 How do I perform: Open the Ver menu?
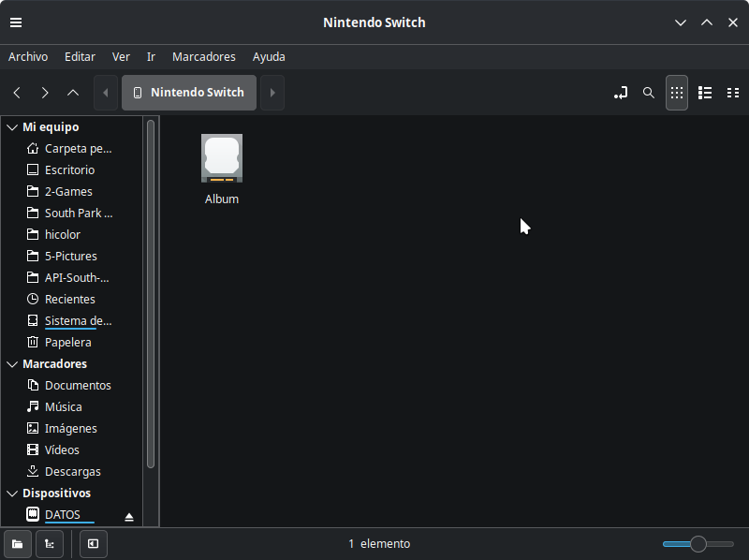tap(121, 57)
